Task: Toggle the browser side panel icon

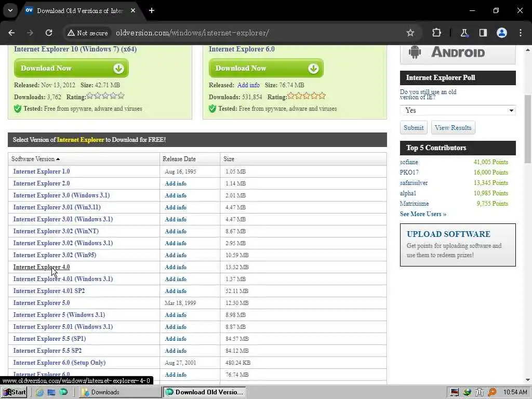Action: point(483,33)
